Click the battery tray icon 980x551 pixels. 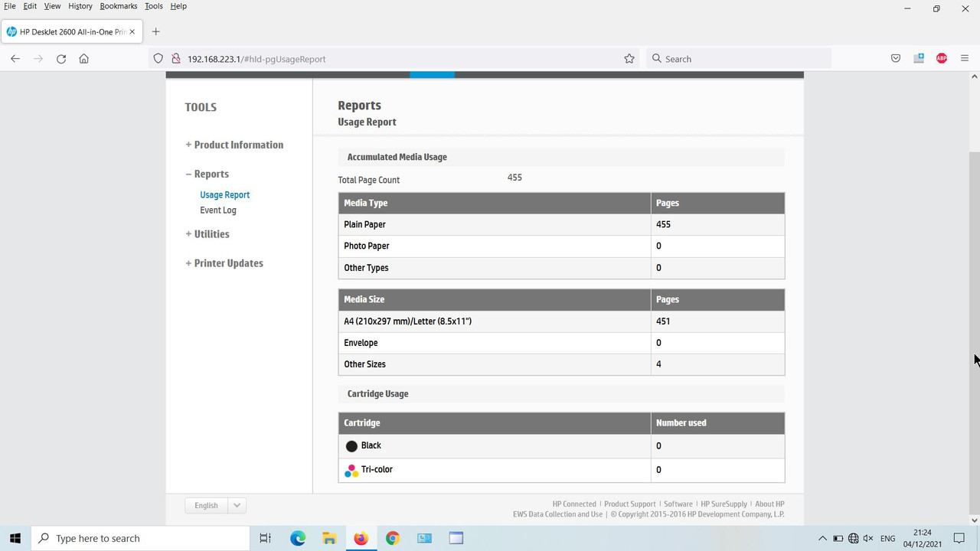838,539
